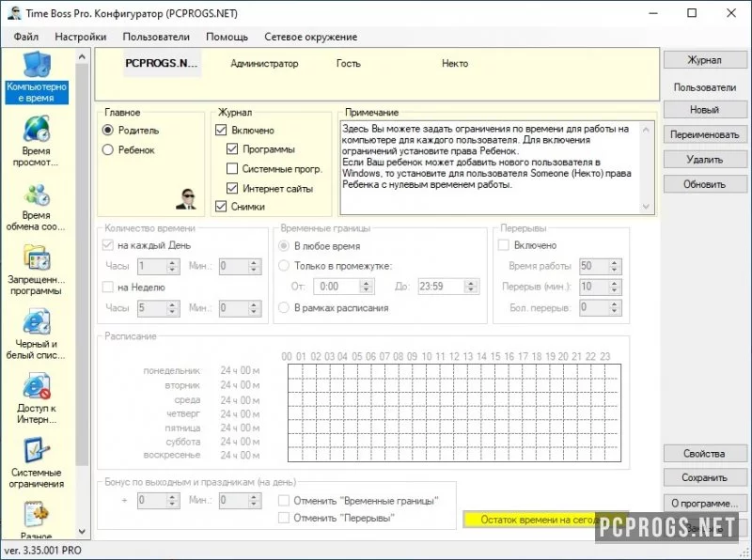This screenshot has height=560, width=752.
Task: Enable the Перерывы Включено checkbox
Action: click(504, 245)
